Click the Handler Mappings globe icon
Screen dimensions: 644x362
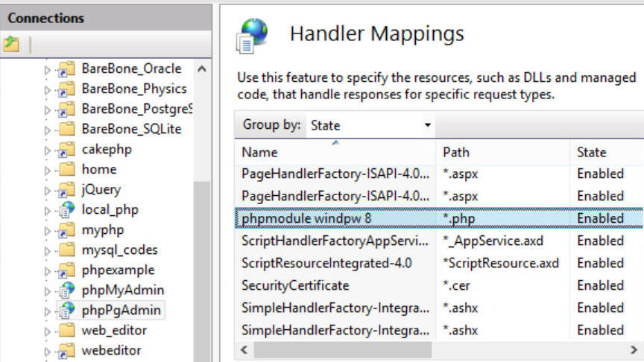[x=252, y=36]
